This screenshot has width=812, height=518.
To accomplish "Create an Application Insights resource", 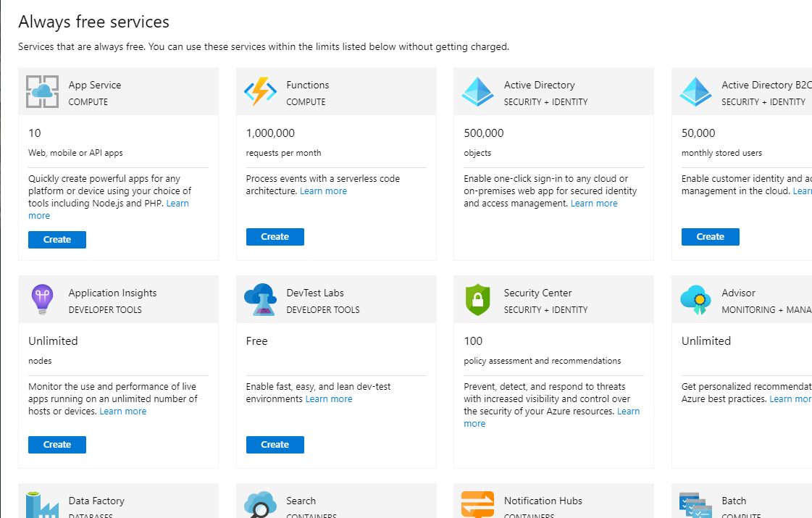I will click(57, 444).
